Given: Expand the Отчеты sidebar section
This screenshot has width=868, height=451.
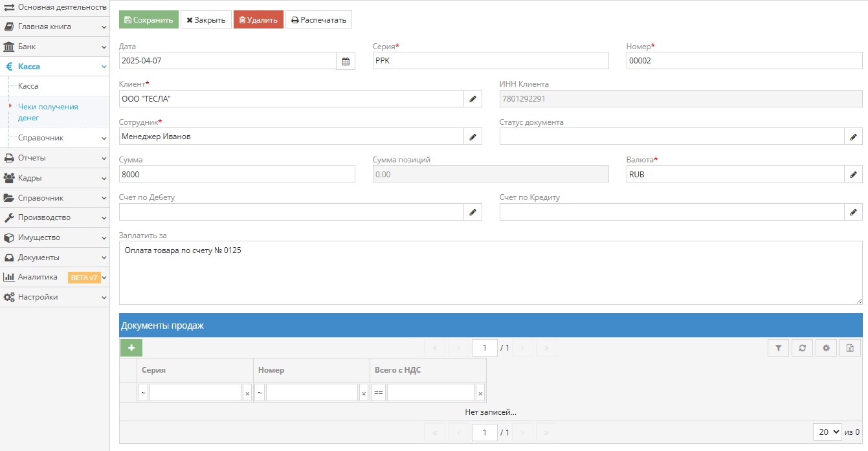Looking at the screenshot, I should coord(54,158).
